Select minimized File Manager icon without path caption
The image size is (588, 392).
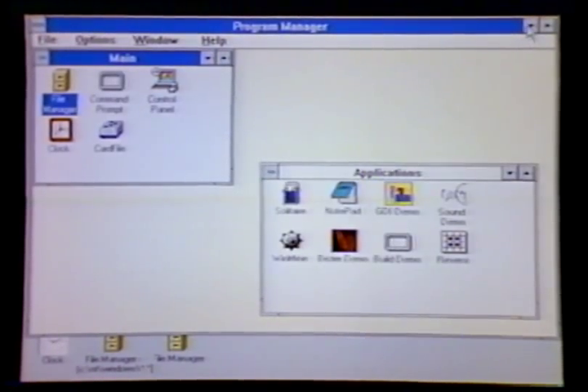click(x=176, y=343)
